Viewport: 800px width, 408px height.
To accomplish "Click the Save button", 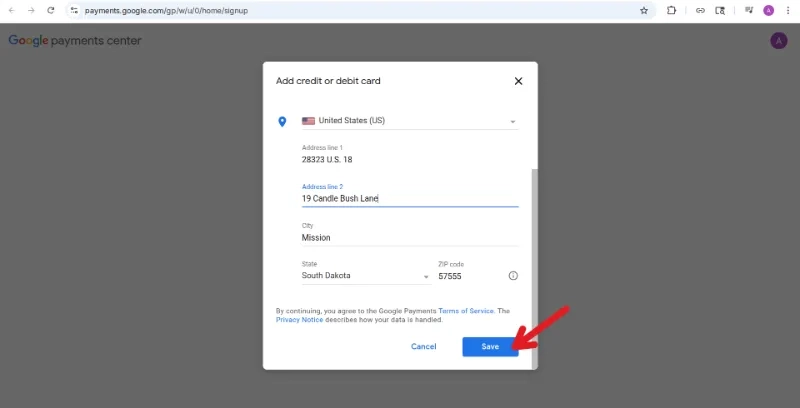I will pyautogui.click(x=490, y=347).
